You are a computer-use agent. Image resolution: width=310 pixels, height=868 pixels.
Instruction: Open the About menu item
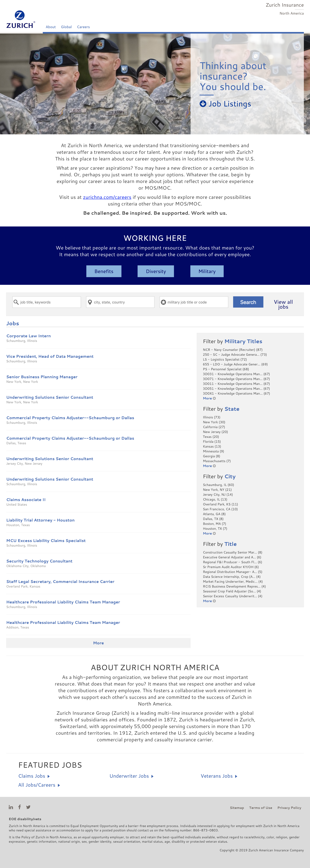tap(51, 27)
